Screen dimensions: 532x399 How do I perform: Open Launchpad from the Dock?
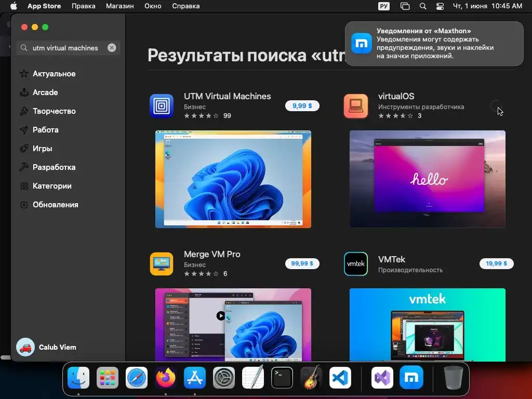point(108,378)
